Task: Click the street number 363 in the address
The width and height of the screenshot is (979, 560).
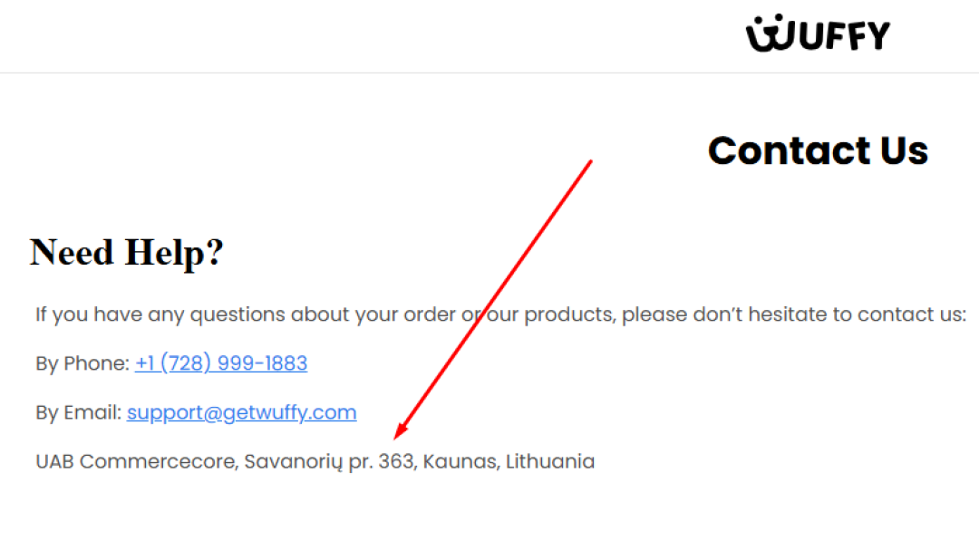Action: tap(395, 461)
